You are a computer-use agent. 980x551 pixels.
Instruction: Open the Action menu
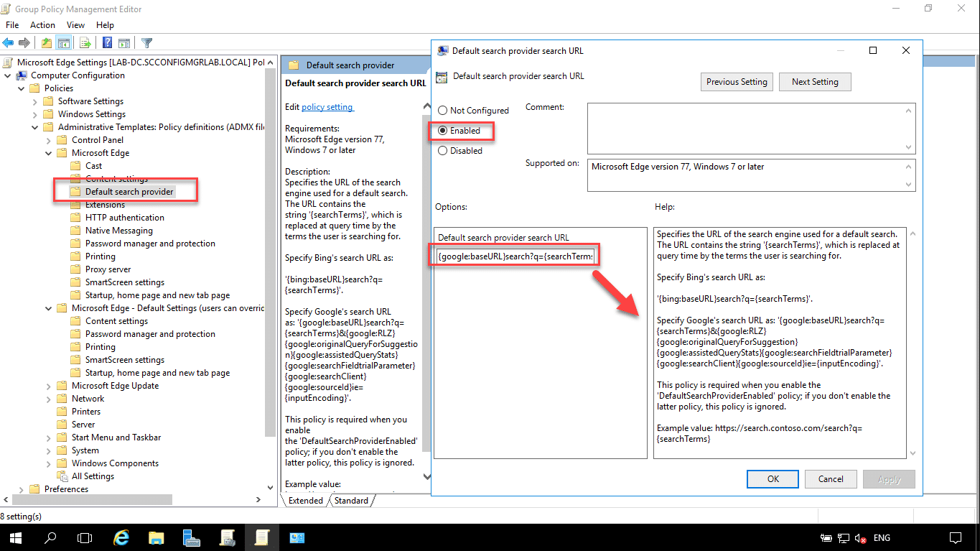tap(42, 25)
